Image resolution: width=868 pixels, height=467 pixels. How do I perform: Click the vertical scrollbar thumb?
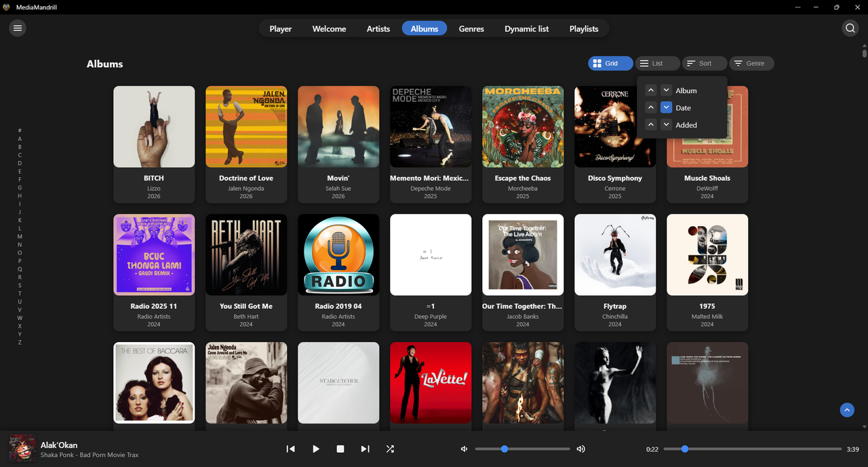point(864,53)
